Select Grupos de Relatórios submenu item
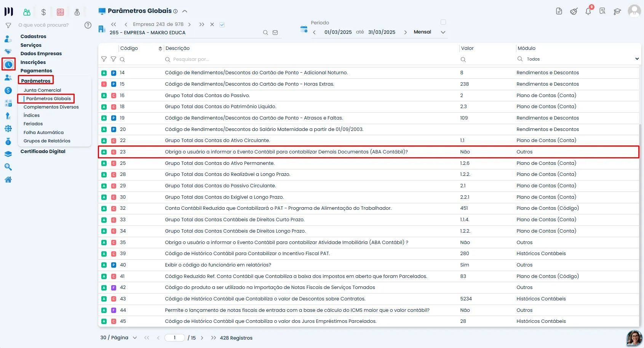 [x=47, y=141]
